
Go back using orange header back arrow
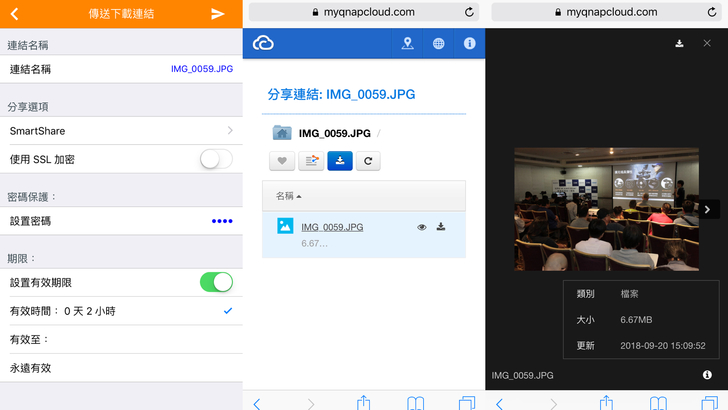coord(14,14)
